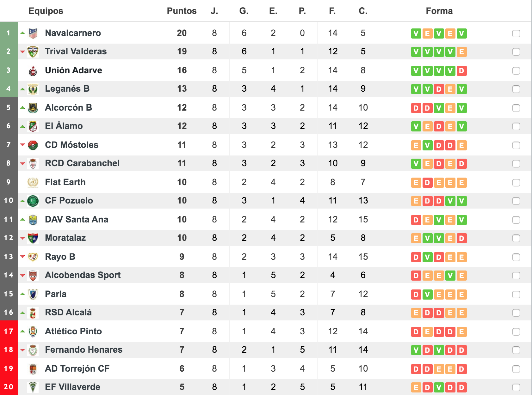
Task: Click the EF Villaverde crest icon
Action: click(x=33, y=387)
